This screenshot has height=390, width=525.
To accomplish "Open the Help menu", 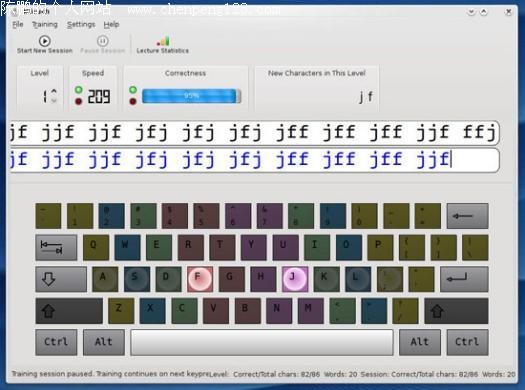I will coord(111,24).
